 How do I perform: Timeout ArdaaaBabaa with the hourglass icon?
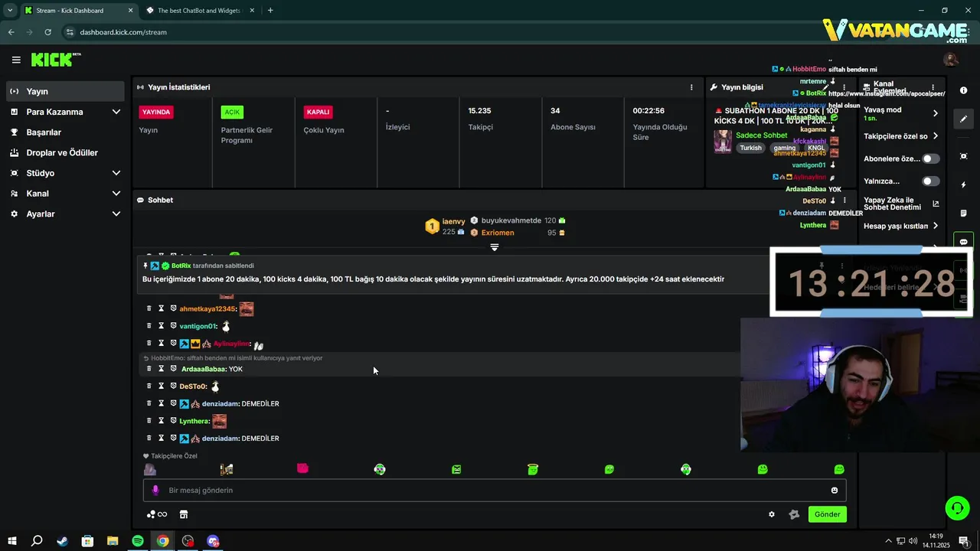tap(162, 368)
